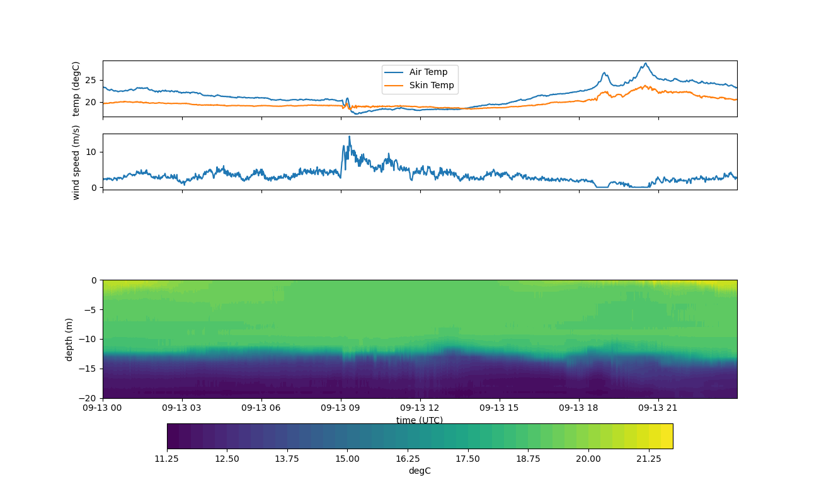Select the 20.00 colorbar tick label
819x504 pixels.
click(588, 459)
